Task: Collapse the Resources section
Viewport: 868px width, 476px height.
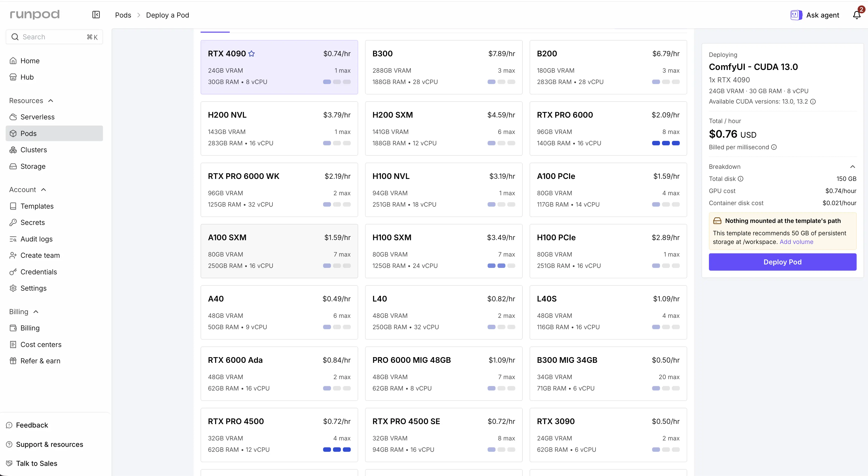Action: click(51, 101)
